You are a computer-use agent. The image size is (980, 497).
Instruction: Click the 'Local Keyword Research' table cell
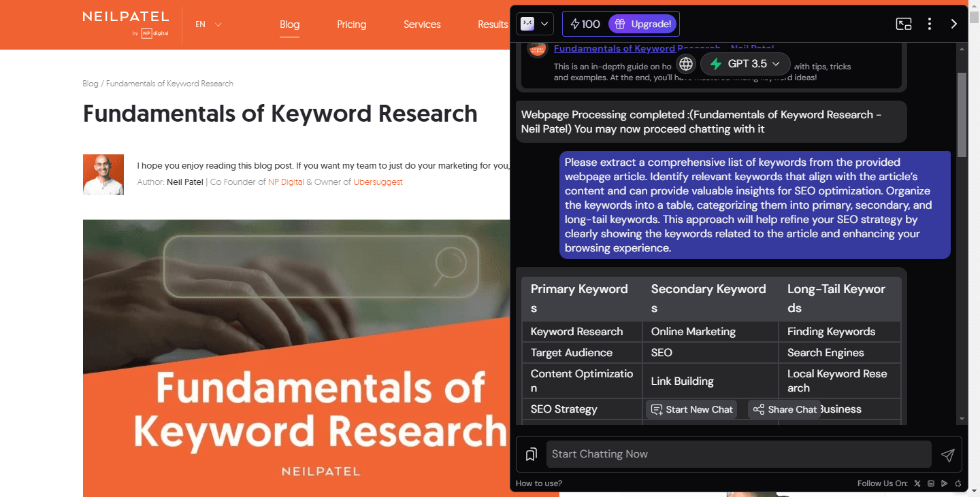tap(840, 381)
